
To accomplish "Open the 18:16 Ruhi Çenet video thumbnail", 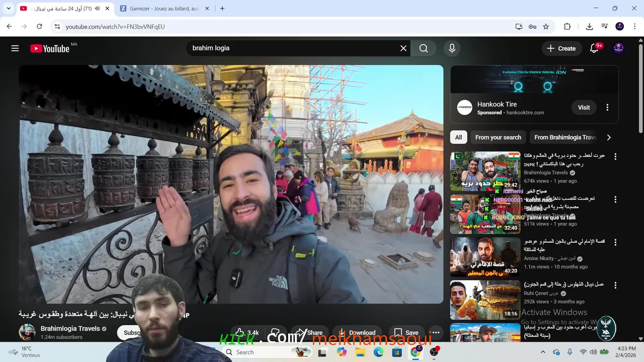I will (x=485, y=300).
